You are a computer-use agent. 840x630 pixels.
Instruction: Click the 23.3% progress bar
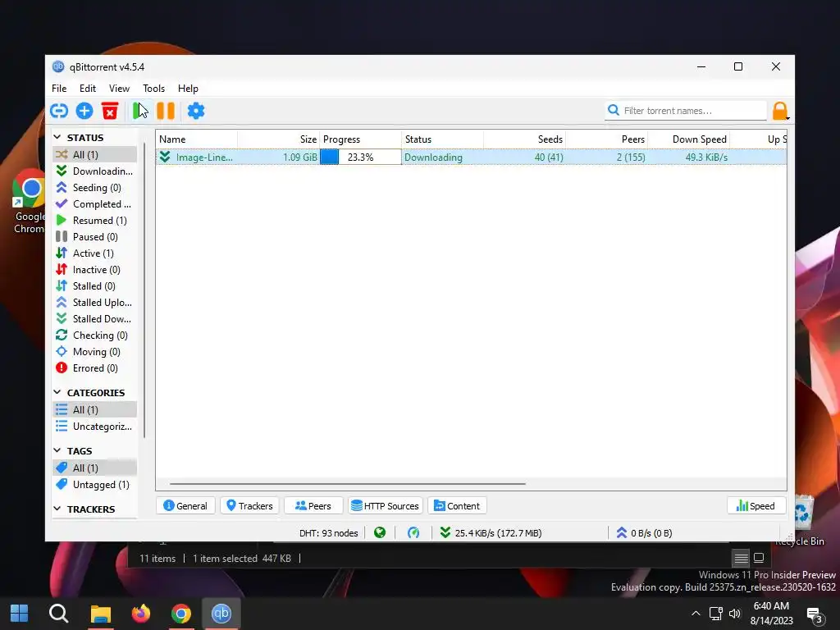pos(361,157)
